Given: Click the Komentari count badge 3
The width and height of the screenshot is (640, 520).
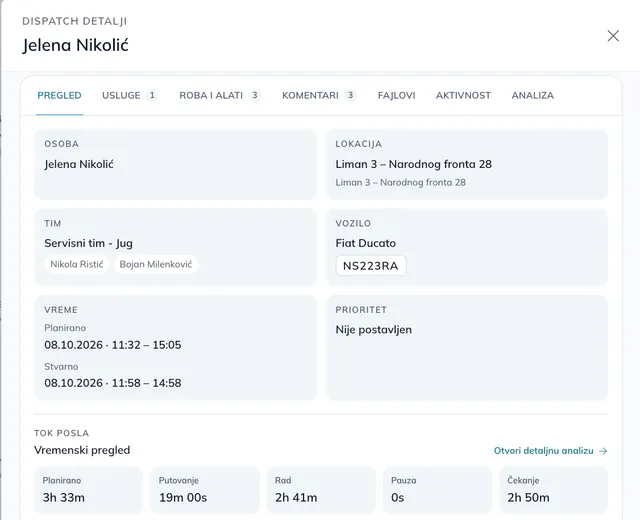Looking at the screenshot, I should [350, 96].
